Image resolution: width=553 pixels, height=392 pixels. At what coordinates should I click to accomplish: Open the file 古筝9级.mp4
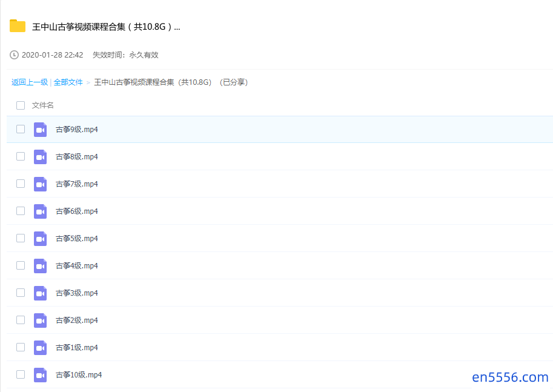tap(77, 130)
